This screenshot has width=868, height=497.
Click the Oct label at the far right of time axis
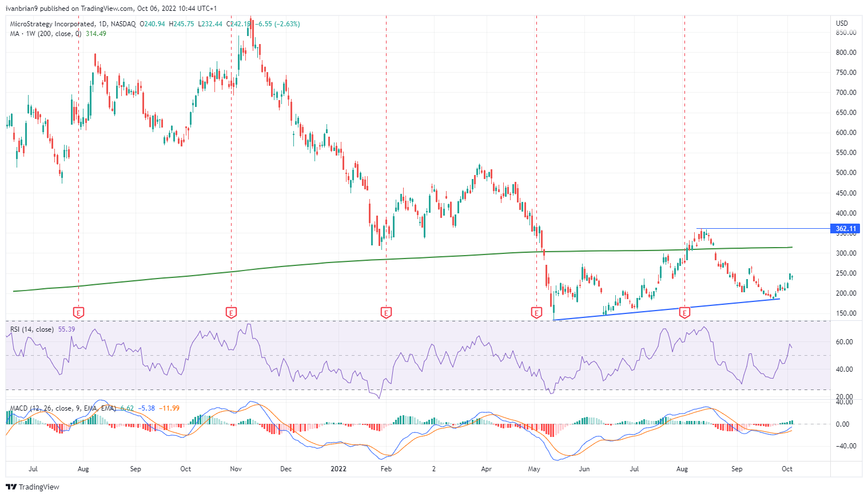pos(787,469)
